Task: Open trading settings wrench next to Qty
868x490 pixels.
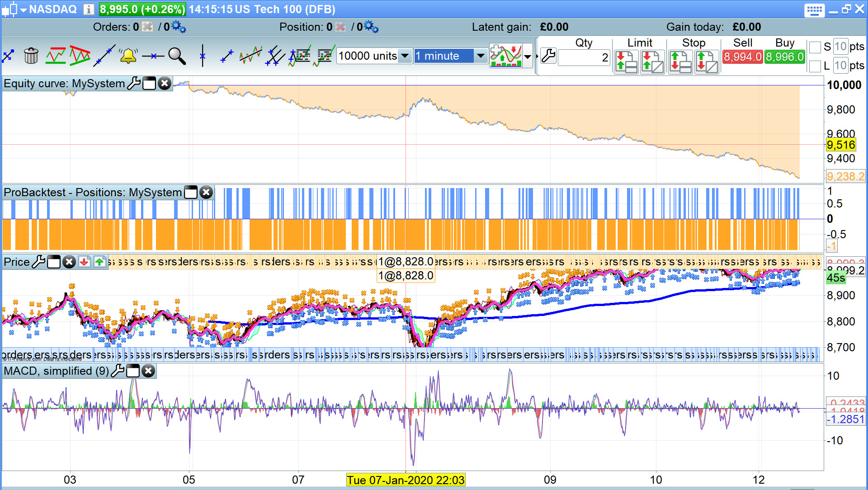Action: (548, 56)
